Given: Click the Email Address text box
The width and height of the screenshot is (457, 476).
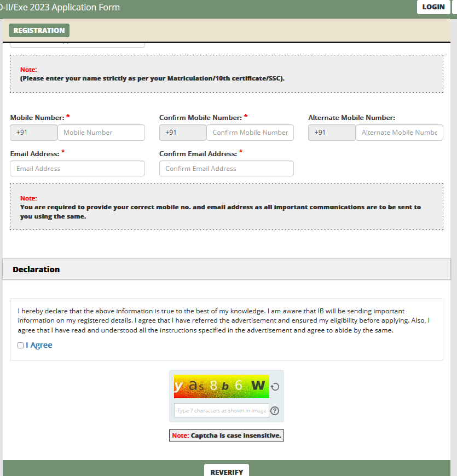Looking at the screenshot, I should (x=77, y=169).
